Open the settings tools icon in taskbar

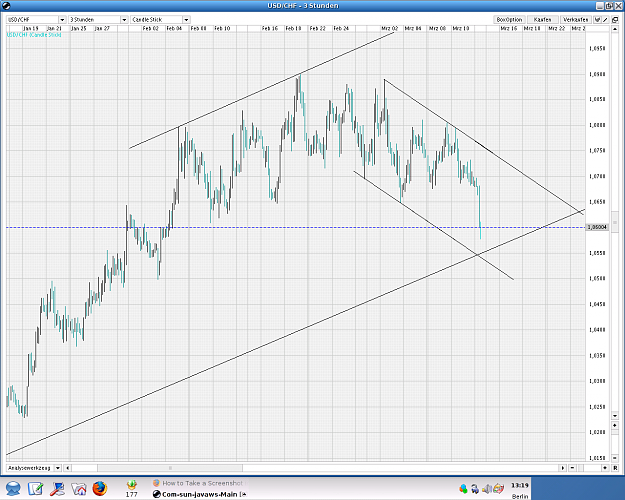57,488
